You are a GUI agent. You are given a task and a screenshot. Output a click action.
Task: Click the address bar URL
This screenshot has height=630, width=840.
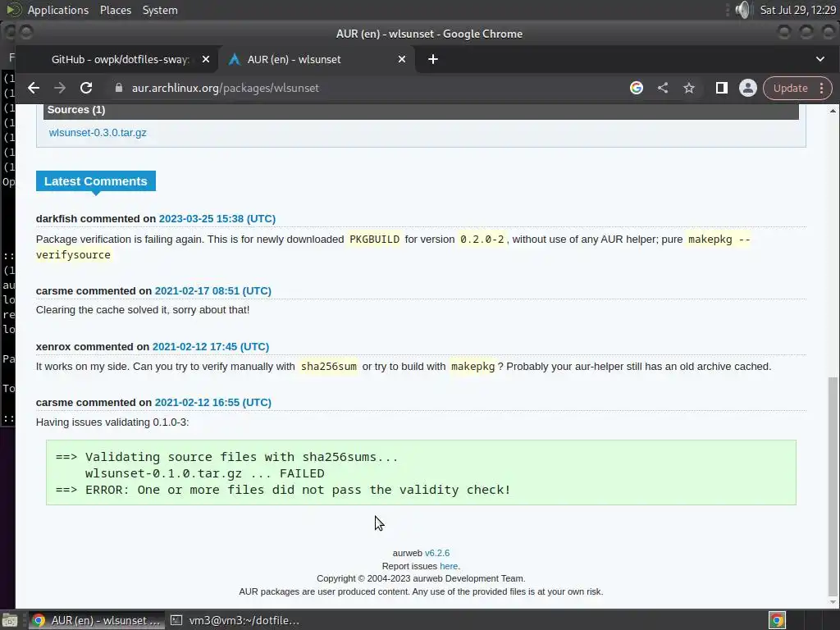(x=226, y=88)
